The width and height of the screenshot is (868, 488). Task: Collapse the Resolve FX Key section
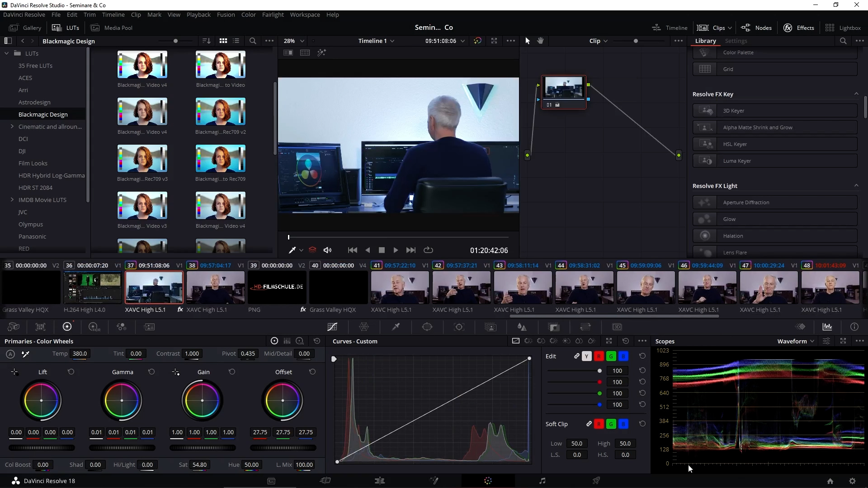856,94
